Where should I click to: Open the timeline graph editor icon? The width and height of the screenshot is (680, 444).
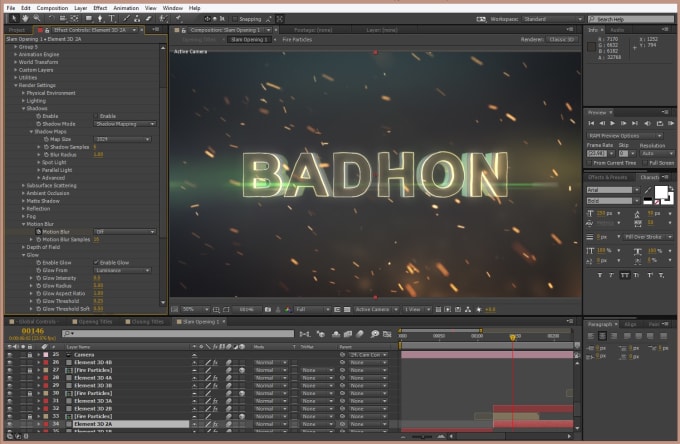tap(387, 333)
